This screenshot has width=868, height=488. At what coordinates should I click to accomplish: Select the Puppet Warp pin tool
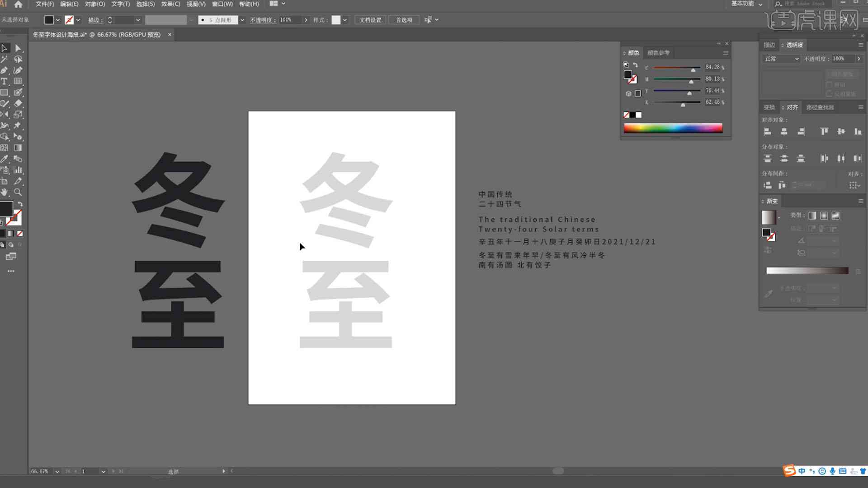[18, 126]
